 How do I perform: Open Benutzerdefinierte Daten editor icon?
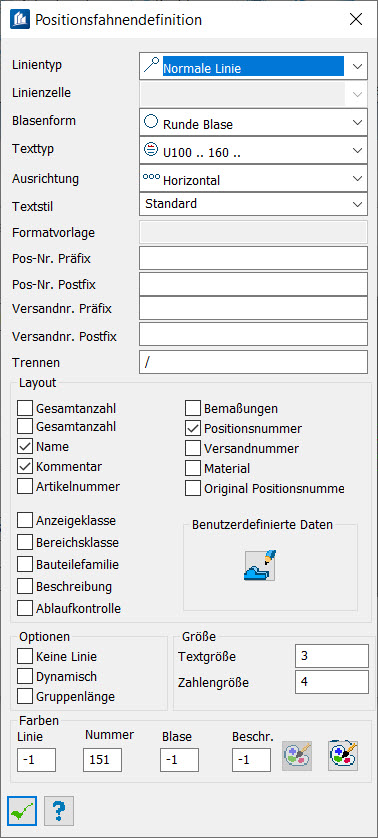pos(259,565)
